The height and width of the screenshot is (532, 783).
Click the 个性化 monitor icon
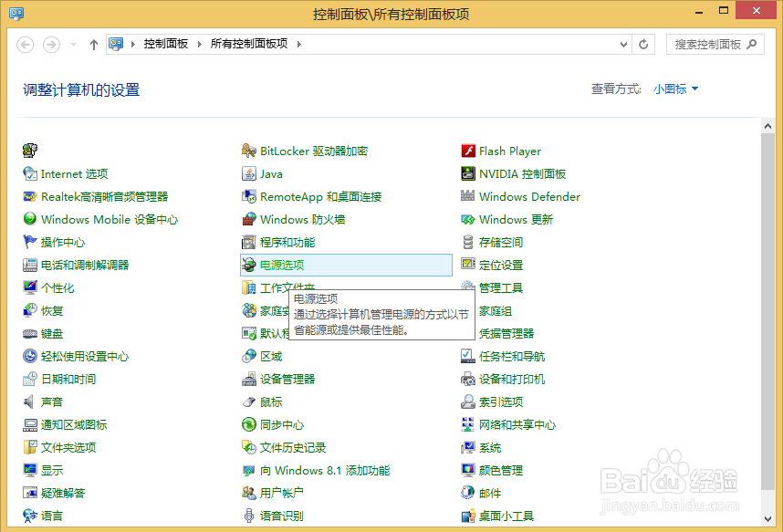[30, 287]
